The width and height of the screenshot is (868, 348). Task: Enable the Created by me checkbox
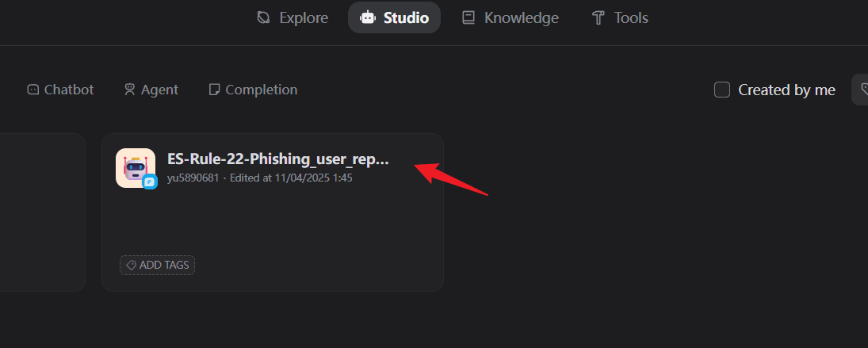[722, 90]
